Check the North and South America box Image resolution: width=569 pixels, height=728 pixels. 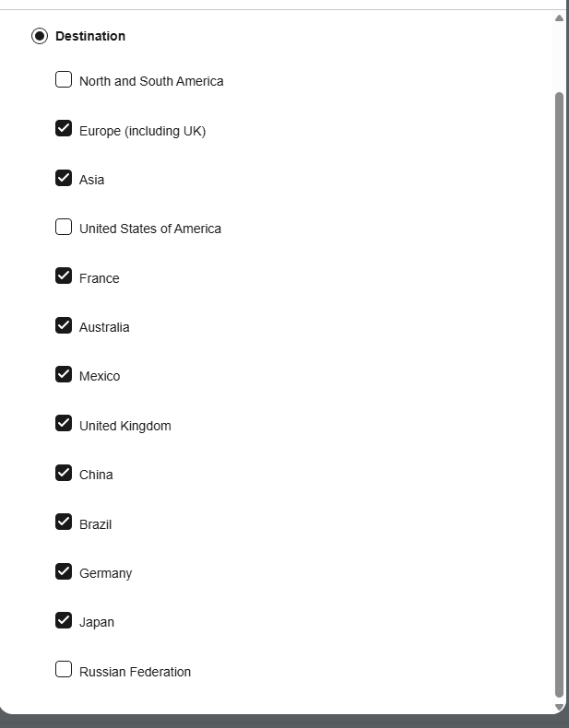[x=64, y=79]
